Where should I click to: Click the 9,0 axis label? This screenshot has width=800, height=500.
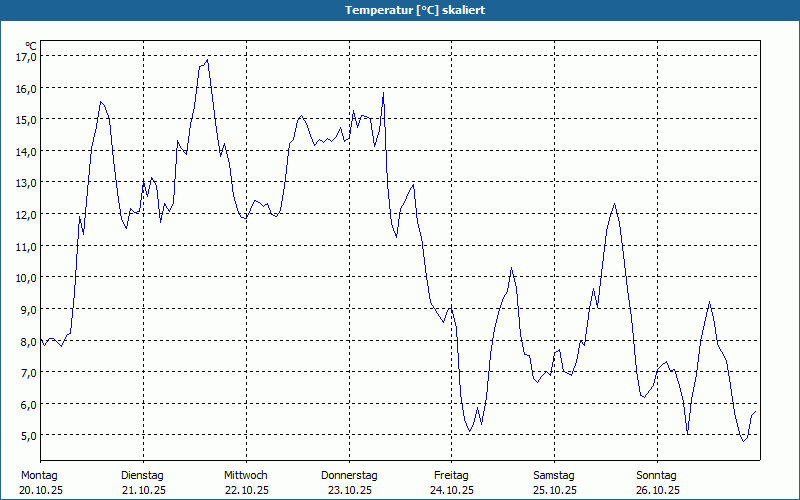pyautogui.click(x=29, y=309)
